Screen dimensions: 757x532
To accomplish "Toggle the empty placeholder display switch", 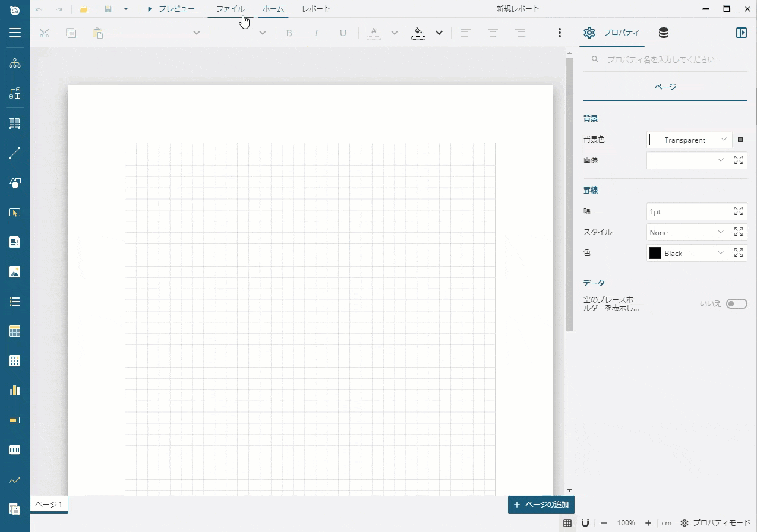I will 736,304.
